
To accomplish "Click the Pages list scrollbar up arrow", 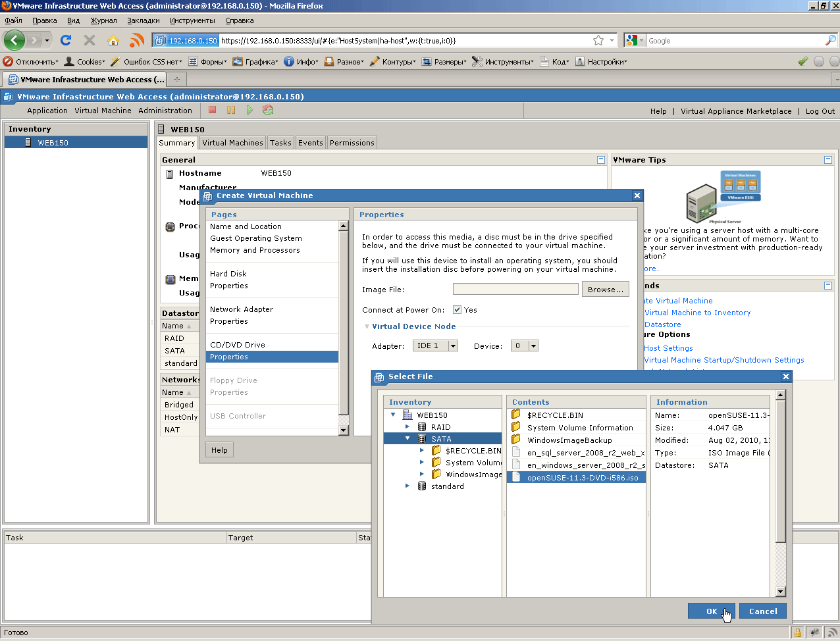I will pyautogui.click(x=343, y=226).
